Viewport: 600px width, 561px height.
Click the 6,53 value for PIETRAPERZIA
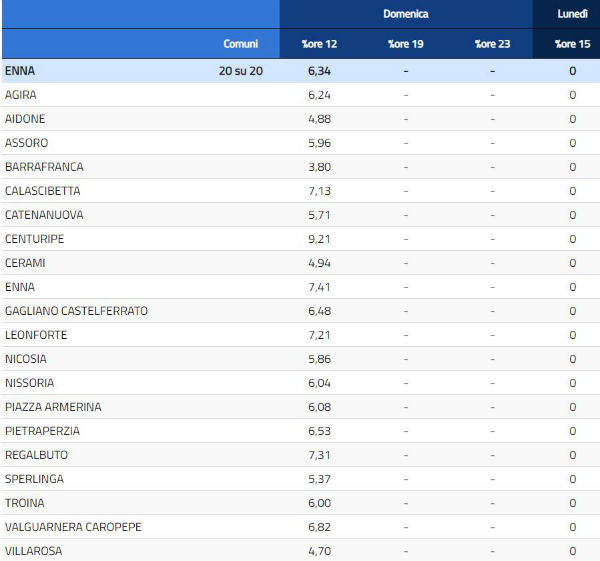[319, 431]
